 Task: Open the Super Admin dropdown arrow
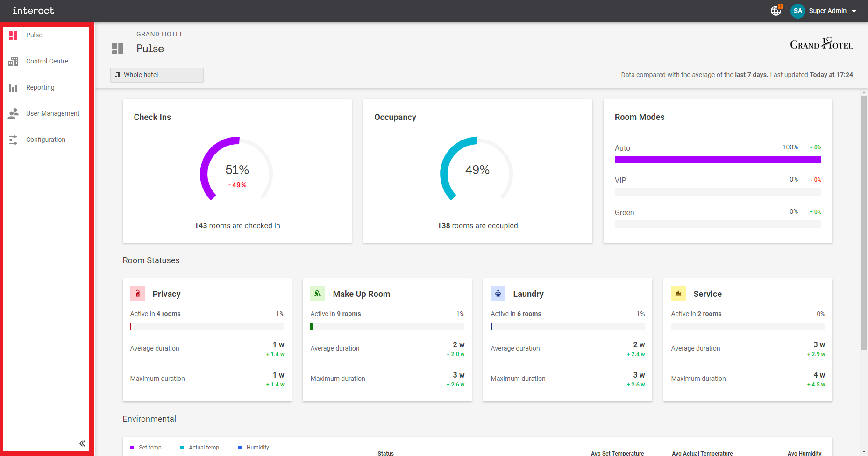[x=854, y=11]
